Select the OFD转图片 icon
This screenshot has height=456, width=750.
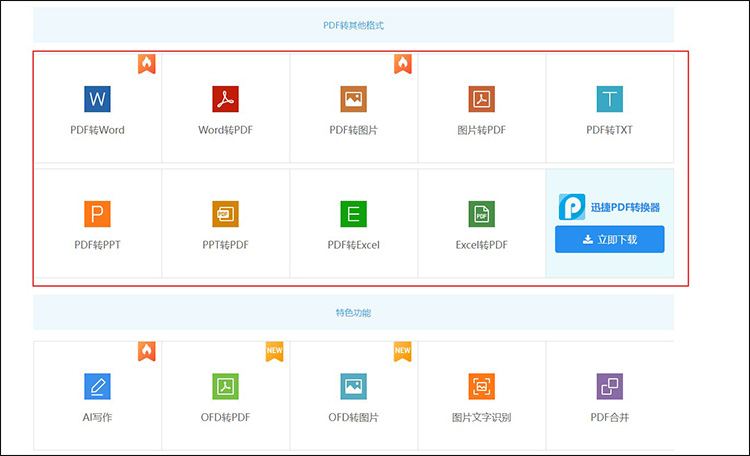353,386
